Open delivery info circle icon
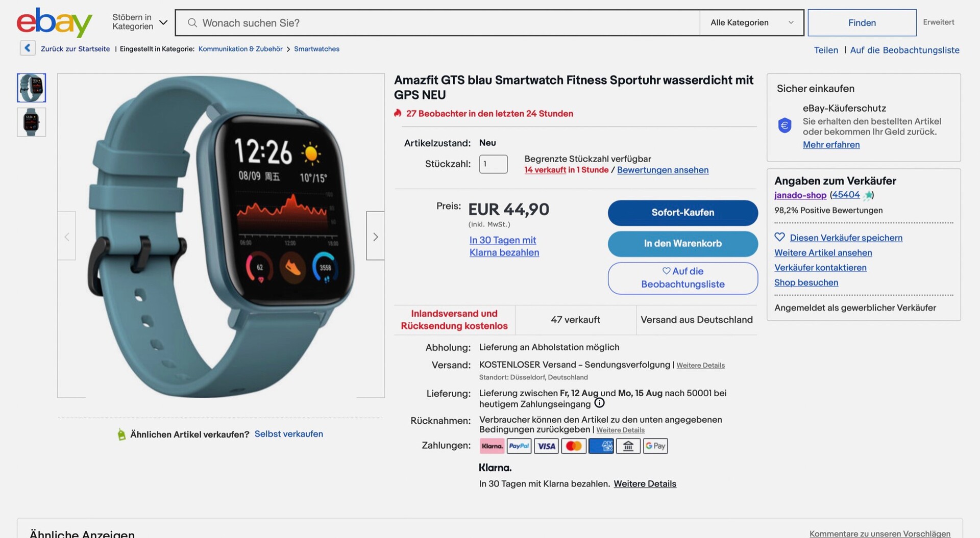980x538 pixels. 599,403
